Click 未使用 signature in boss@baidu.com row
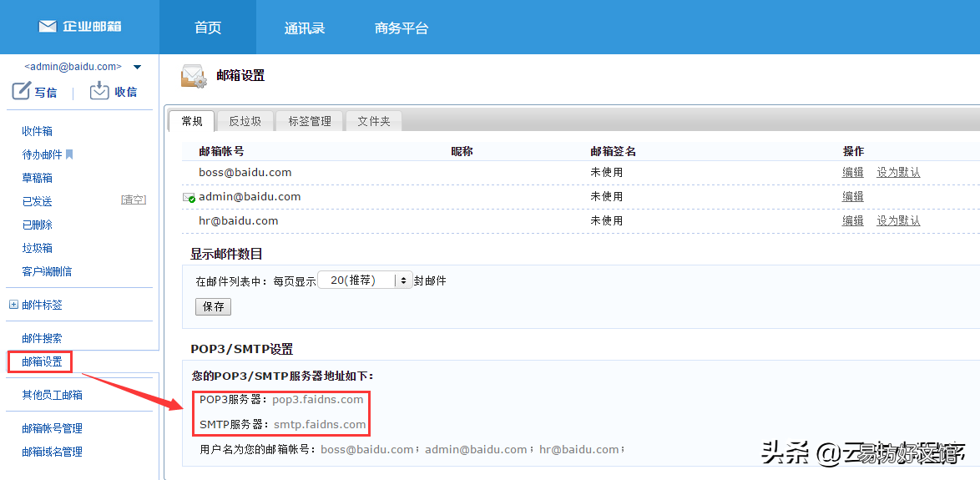 point(606,173)
